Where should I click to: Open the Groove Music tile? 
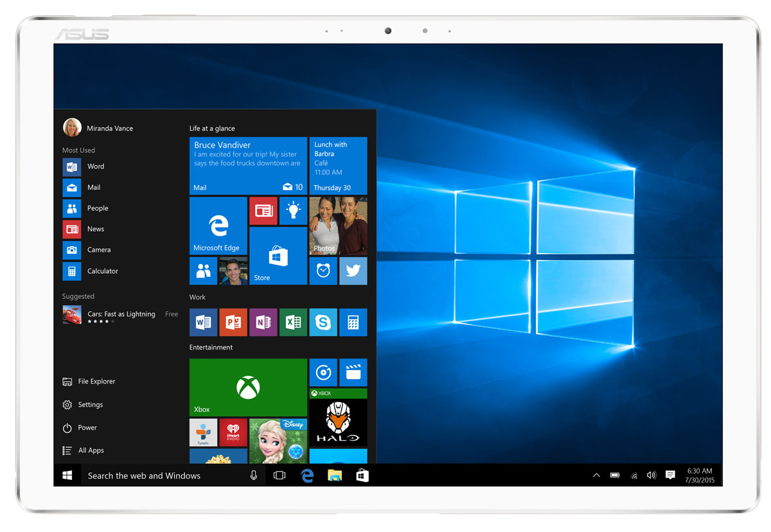click(323, 373)
